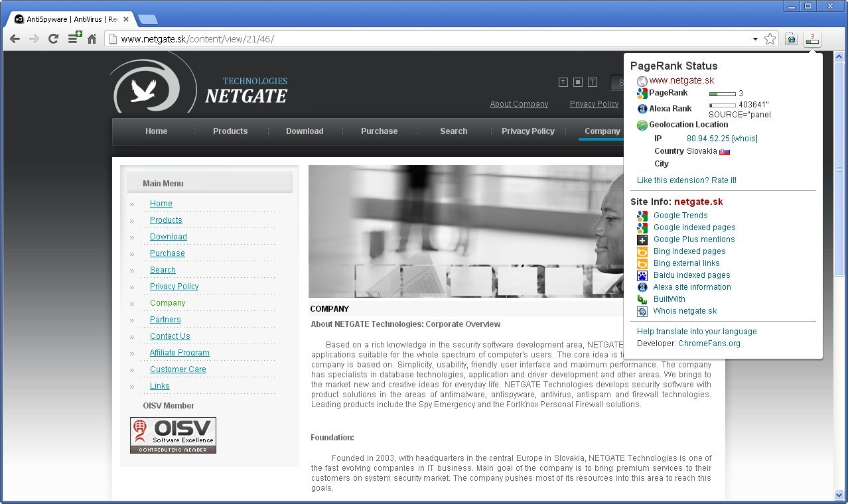Click the Bing indexed pages icon
Image resolution: width=848 pixels, height=504 pixels.
coord(642,251)
